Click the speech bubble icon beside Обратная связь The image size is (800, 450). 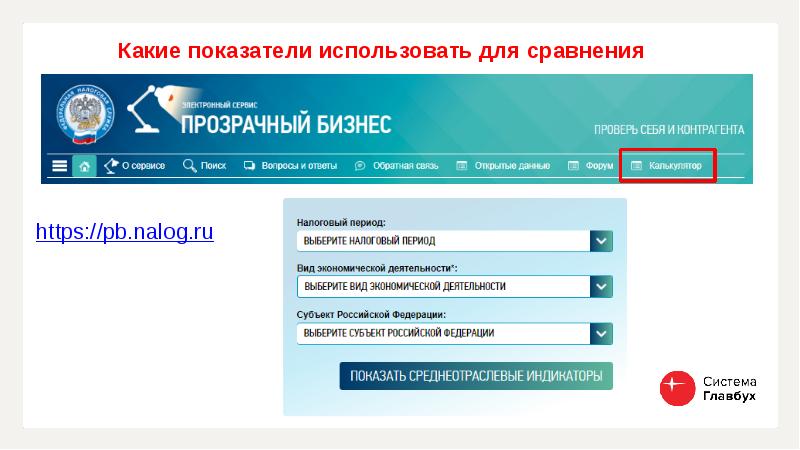(x=360, y=166)
